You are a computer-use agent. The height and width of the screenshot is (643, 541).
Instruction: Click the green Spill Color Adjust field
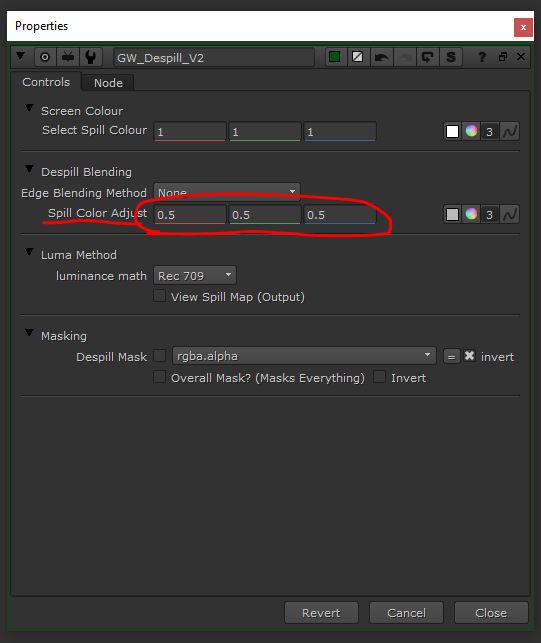(265, 214)
